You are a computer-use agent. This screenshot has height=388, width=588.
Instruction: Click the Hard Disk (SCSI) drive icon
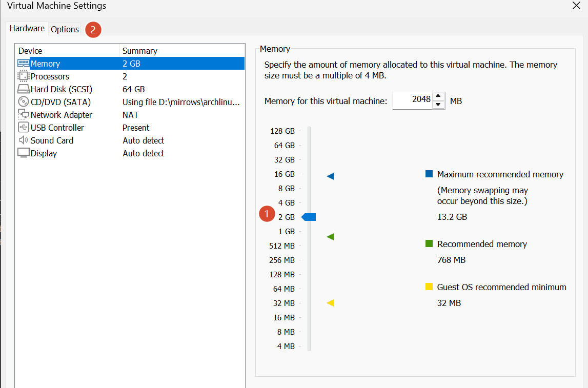[23, 89]
